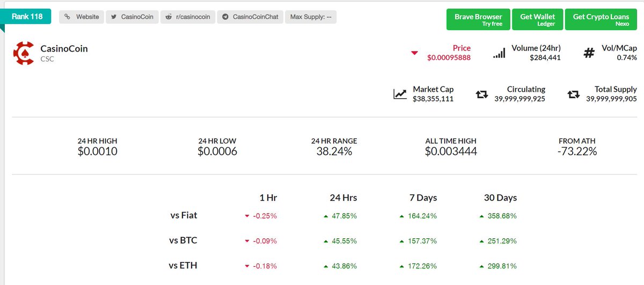Open the CasinoCoinChat Telegram link
The width and height of the screenshot is (644, 285).
[250, 17]
